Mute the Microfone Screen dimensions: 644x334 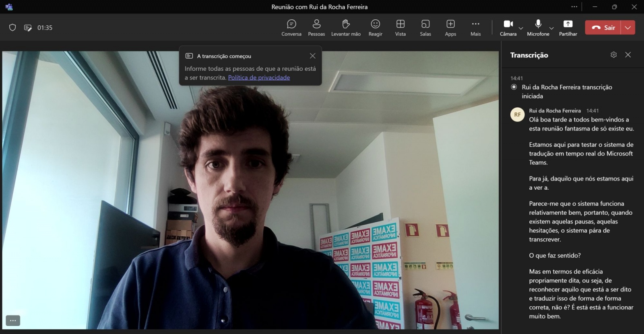pyautogui.click(x=538, y=28)
